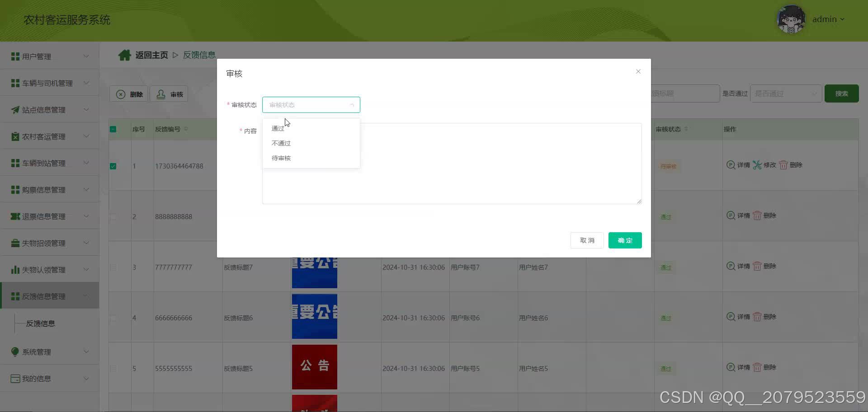Click the home icon next to 返回主页
The width and height of the screenshot is (868, 412).
click(x=124, y=55)
